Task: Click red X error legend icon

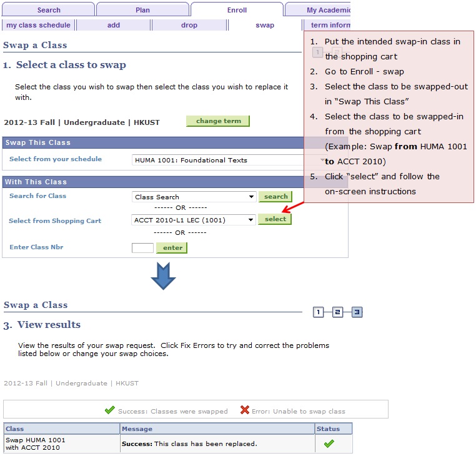Action: pyautogui.click(x=245, y=410)
